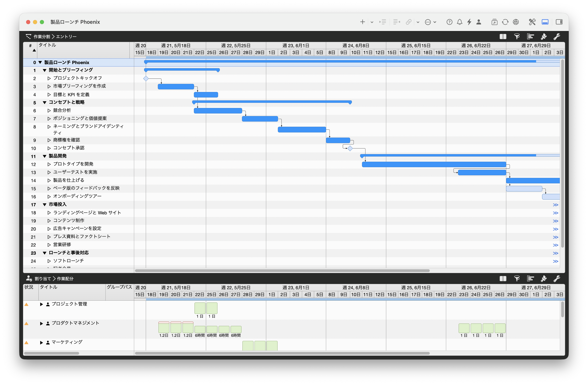Click the >> jump arrow on 市場投入 row
588x385 pixels.
pyautogui.click(x=555, y=205)
